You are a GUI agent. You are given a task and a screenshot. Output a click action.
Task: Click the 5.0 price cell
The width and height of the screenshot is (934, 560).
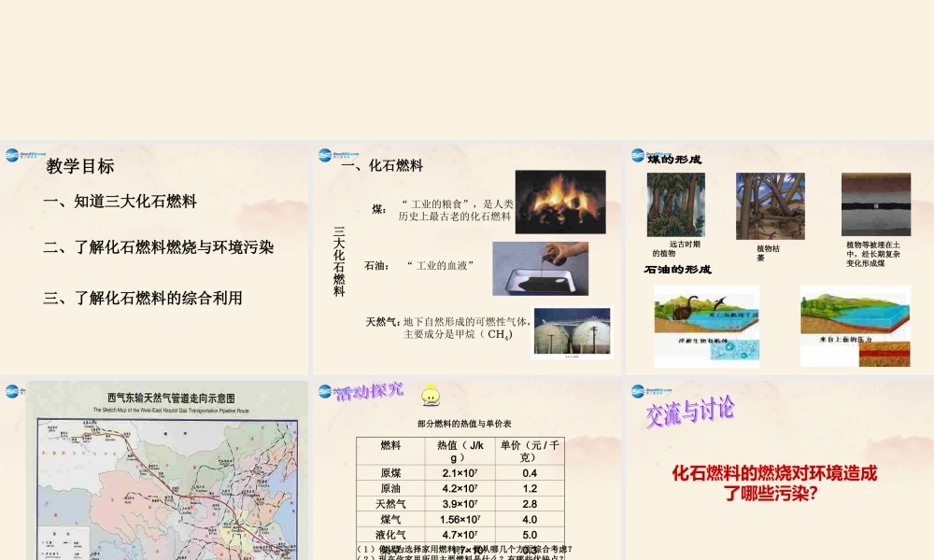[x=530, y=535]
